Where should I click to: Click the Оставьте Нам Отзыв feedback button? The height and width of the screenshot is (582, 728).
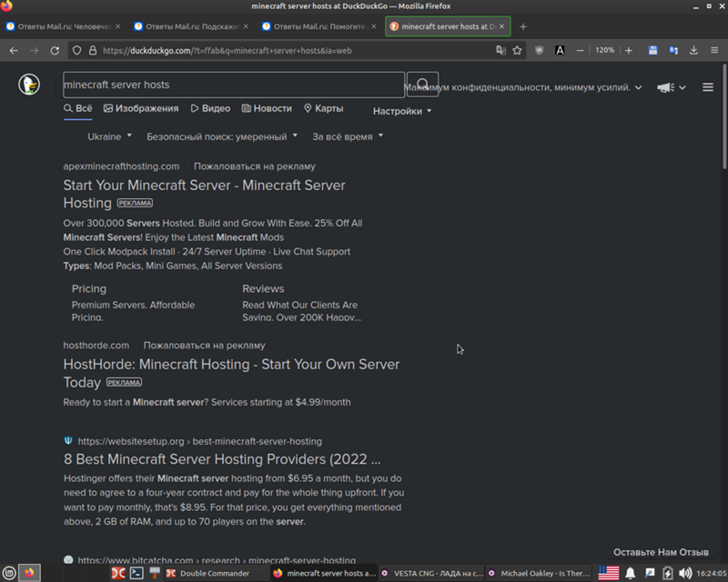tap(660, 552)
